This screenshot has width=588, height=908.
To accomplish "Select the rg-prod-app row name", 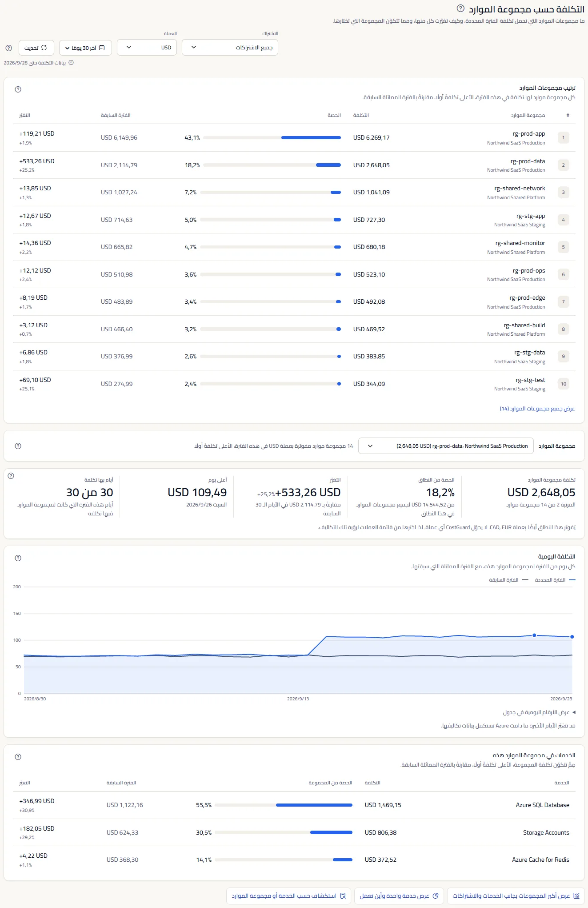I will (528, 134).
